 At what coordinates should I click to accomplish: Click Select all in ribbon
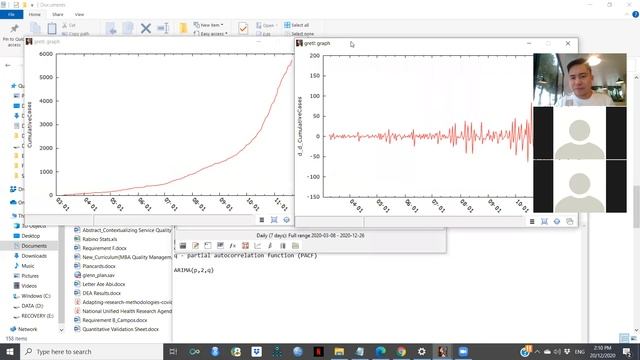[x=296, y=25]
